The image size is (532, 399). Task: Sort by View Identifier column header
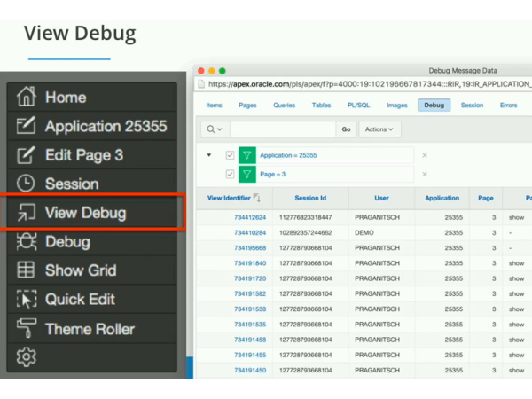tap(229, 198)
